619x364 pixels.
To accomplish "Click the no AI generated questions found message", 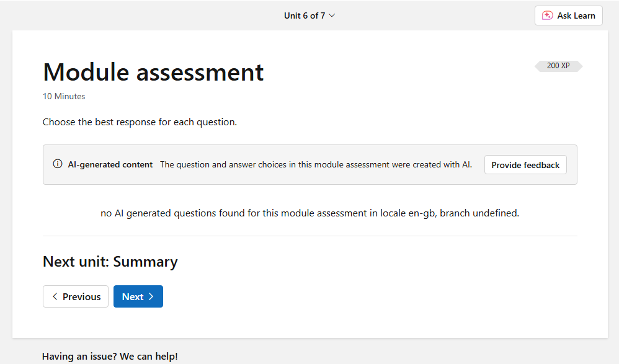I will coord(309,213).
